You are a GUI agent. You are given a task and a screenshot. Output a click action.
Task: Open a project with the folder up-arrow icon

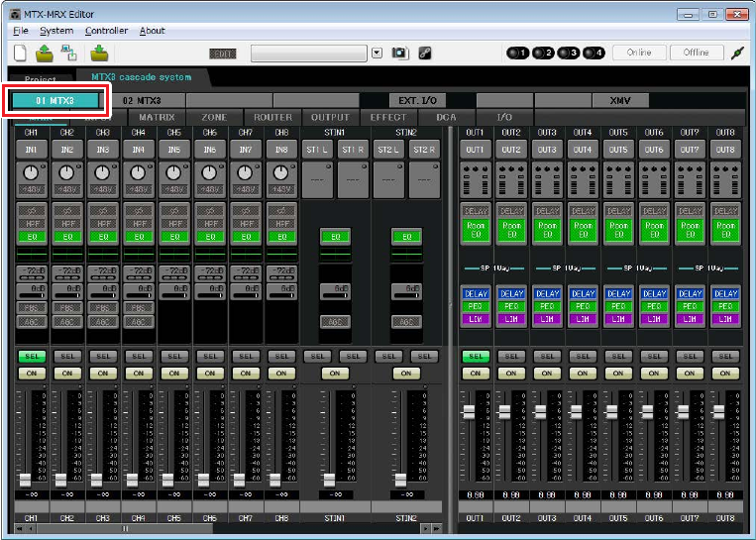coord(45,54)
